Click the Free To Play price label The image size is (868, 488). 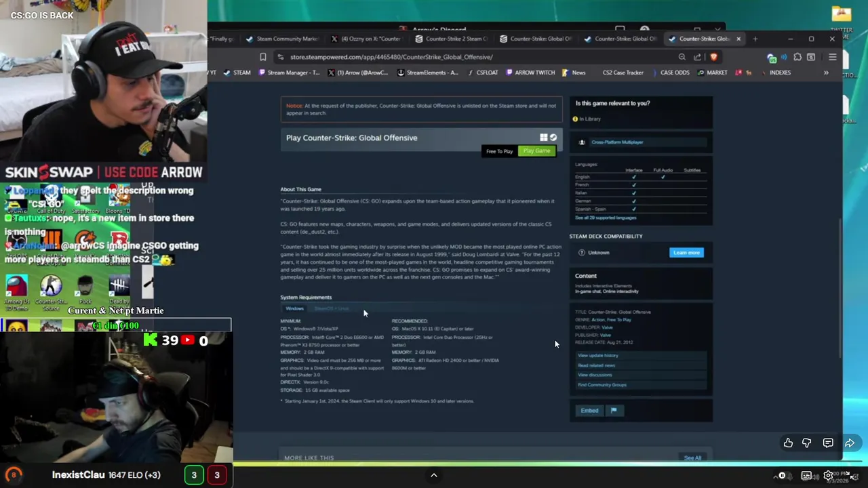pos(499,151)
